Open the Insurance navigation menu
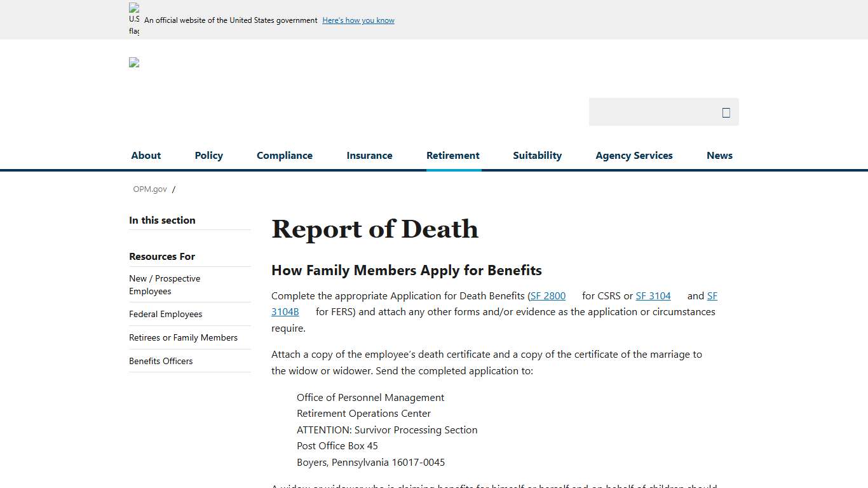Viewport: 868px width, 488px height. point(369,155)
